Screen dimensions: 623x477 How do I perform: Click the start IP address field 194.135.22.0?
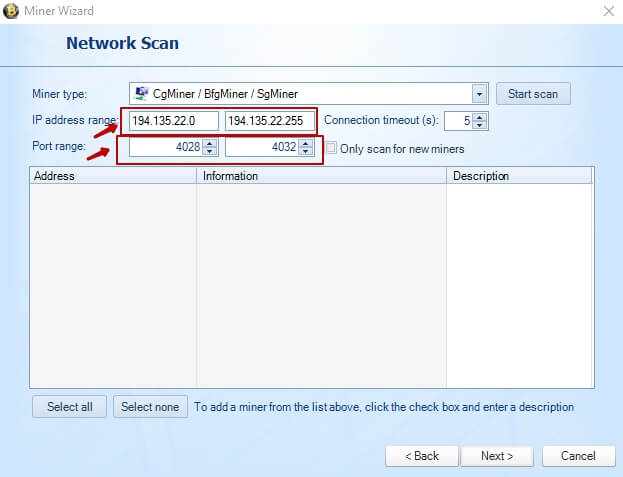(174, 121)
